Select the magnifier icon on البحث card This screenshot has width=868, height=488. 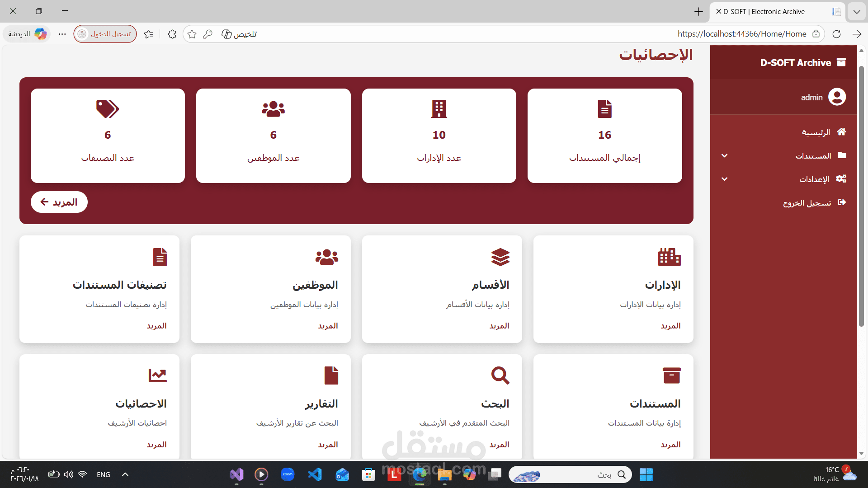500,375
